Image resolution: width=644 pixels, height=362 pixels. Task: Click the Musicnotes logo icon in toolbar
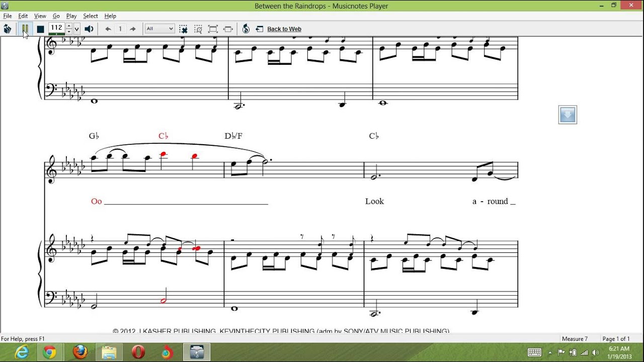246,29
